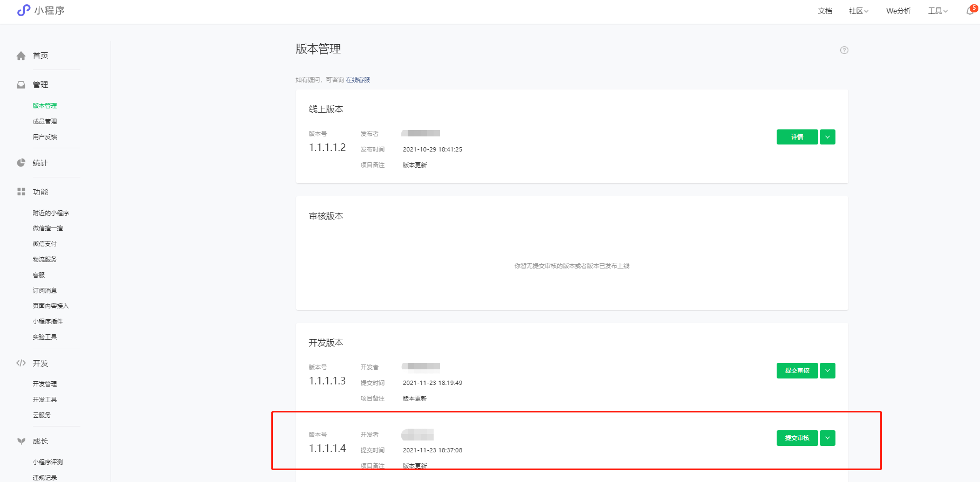Click the help question mark icon

(844, 50)
